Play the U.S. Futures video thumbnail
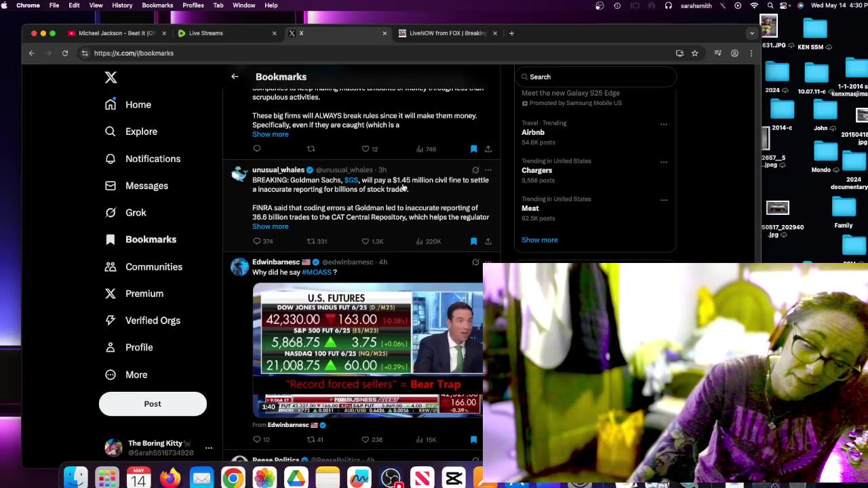Viewport: 868px width, 488px height. click(x=368, y=350)
